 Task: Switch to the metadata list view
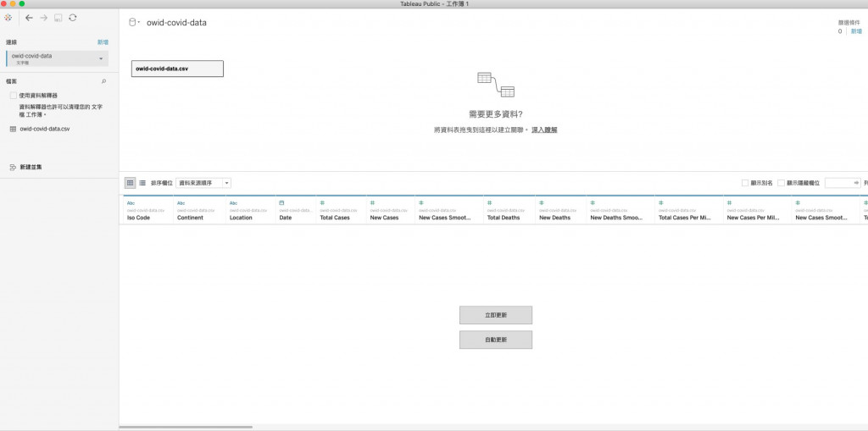[142, 183]
